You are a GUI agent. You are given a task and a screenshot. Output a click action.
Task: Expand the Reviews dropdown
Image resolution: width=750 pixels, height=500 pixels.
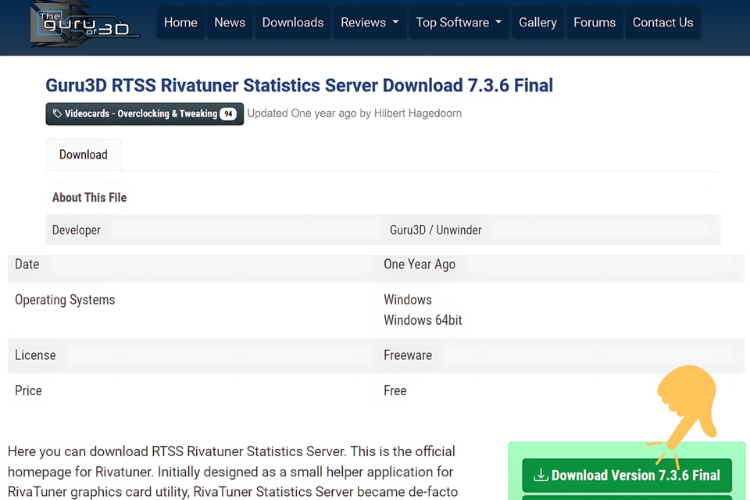point(369,22)
